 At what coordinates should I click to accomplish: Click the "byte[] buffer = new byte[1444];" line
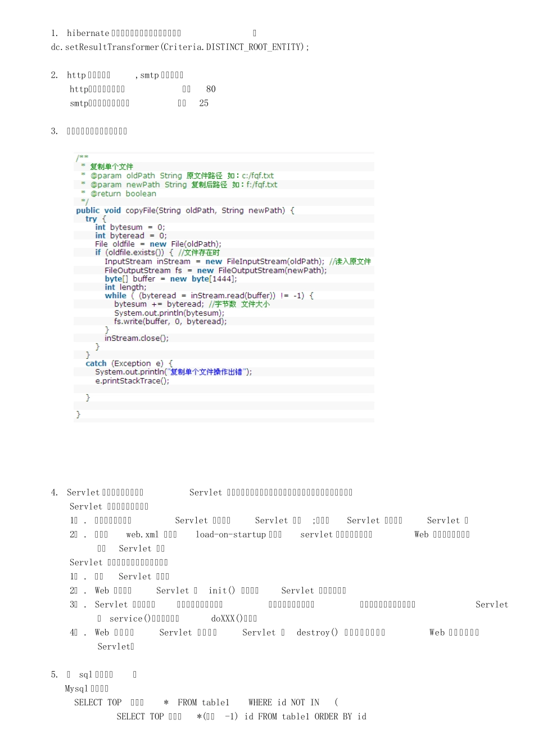pyautogui.click(x=171, y=278)
